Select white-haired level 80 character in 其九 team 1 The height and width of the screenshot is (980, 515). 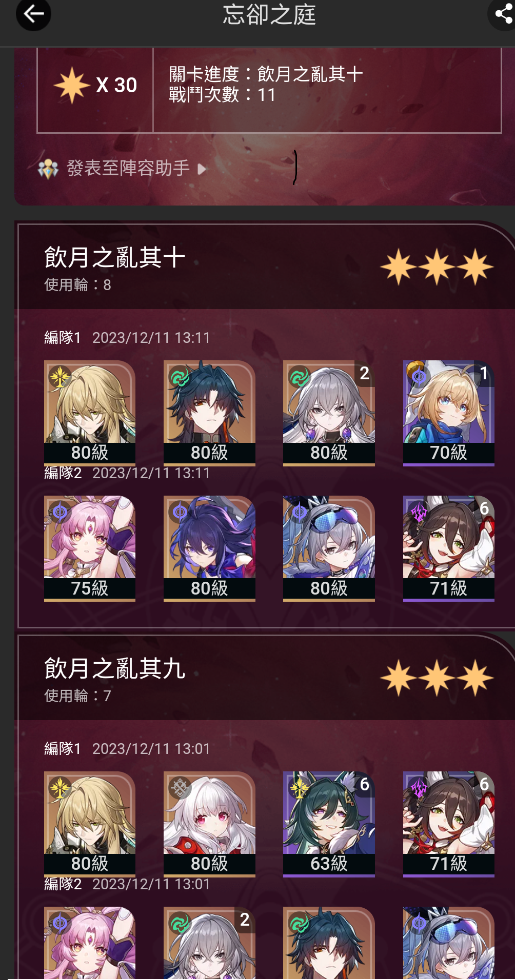pos(209,824)
